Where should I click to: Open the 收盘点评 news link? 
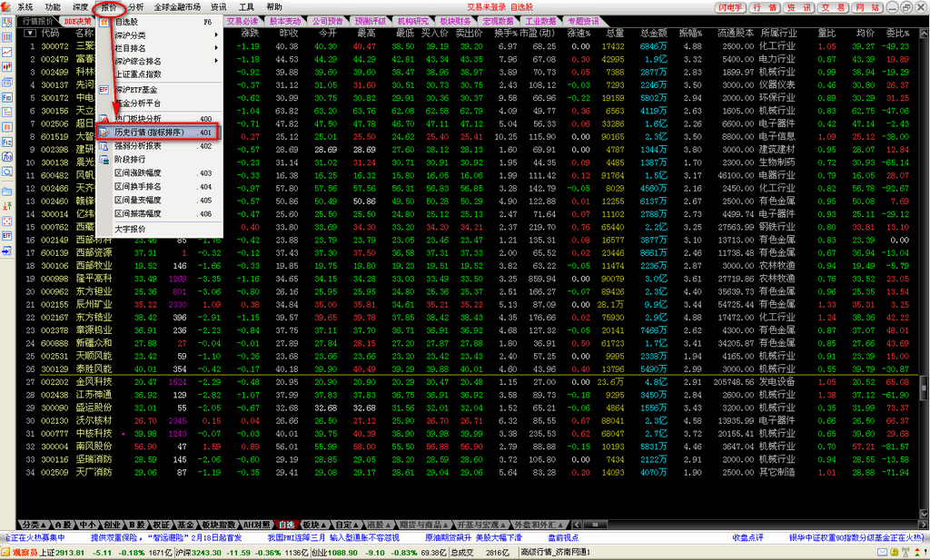pos(748,538)
